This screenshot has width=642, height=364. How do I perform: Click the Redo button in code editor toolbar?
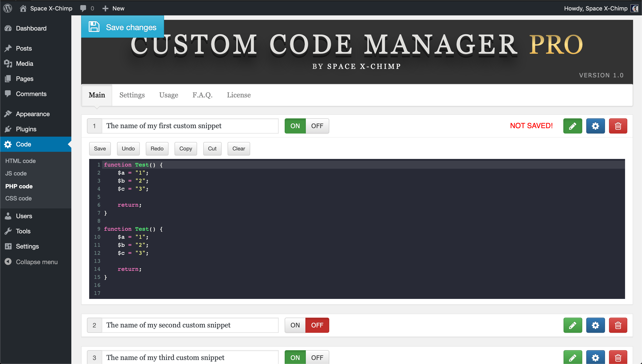point(156,148)
